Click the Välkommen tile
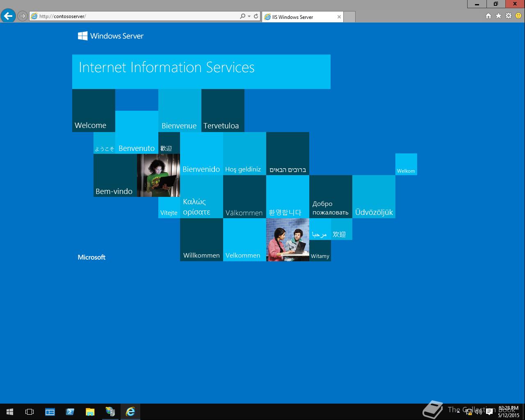Screen dimensions: 525x420 click(x=244, y=197)
